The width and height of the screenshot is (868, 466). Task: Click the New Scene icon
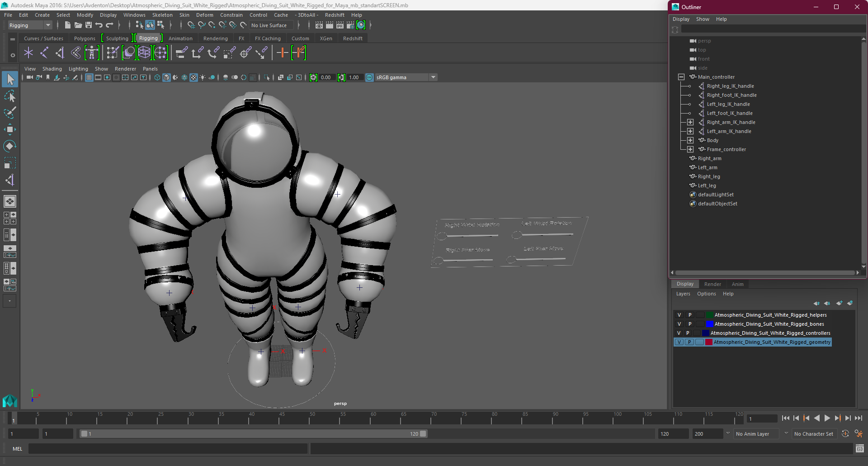tap(68, 25)
